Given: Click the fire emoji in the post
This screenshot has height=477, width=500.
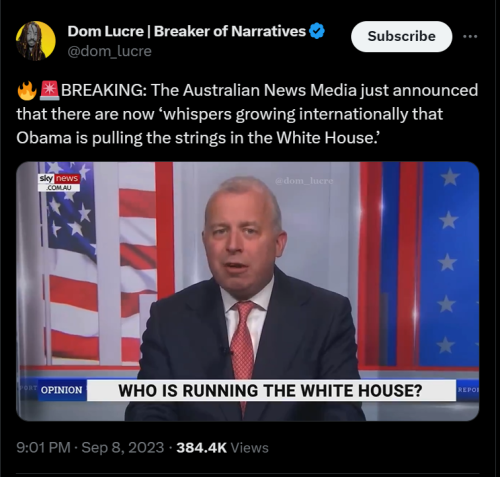Looking at the screenshot, I should 27,90.
